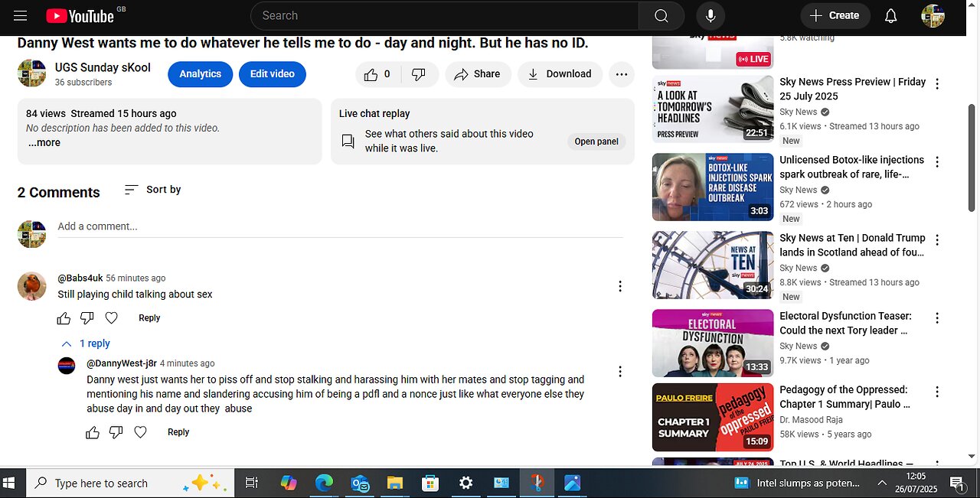The image size is (980, 498).
Task: Click the page vertical scrollbar
Action: (972, 158)
